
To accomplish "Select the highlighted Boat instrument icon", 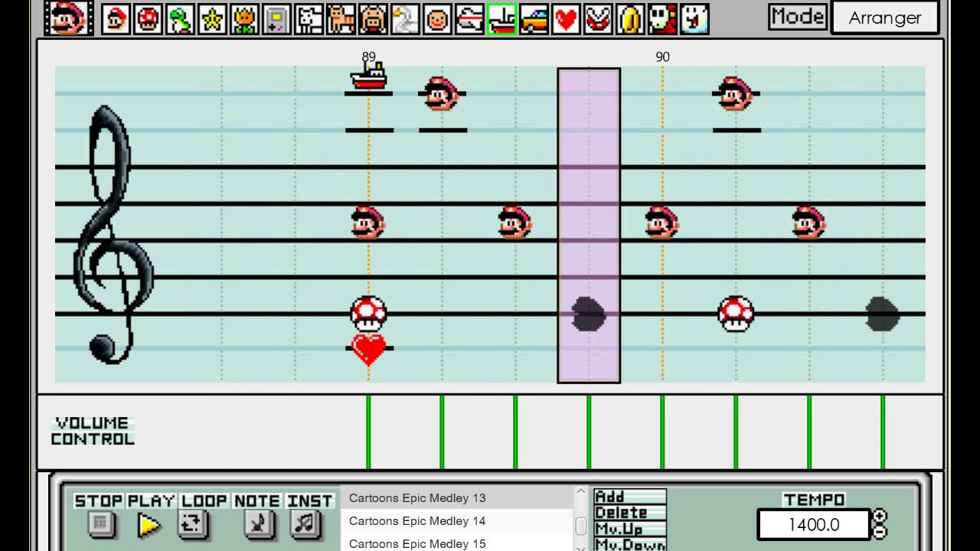I will [x=501, y=19].
